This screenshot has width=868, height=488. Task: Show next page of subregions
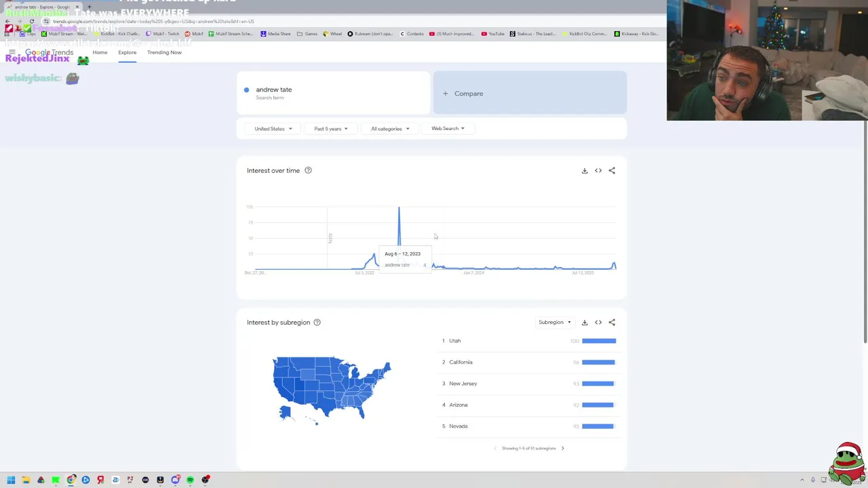(562, 448)
